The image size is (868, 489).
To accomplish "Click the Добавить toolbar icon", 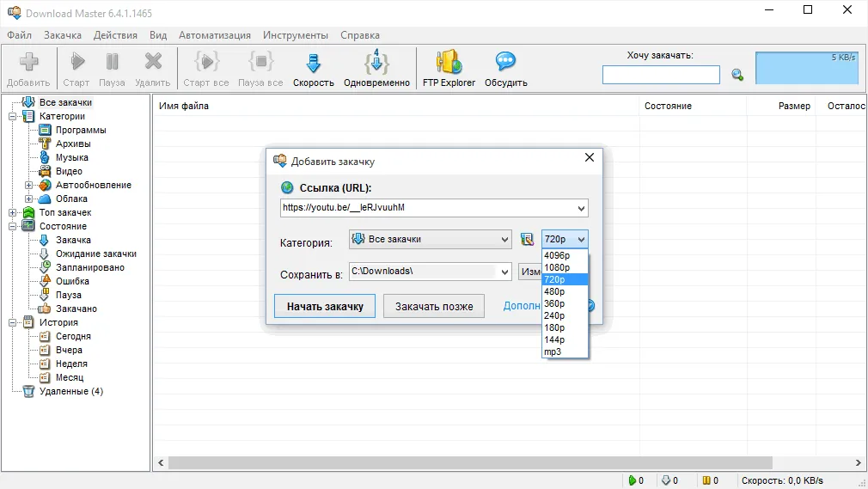I will coord(28,69).
